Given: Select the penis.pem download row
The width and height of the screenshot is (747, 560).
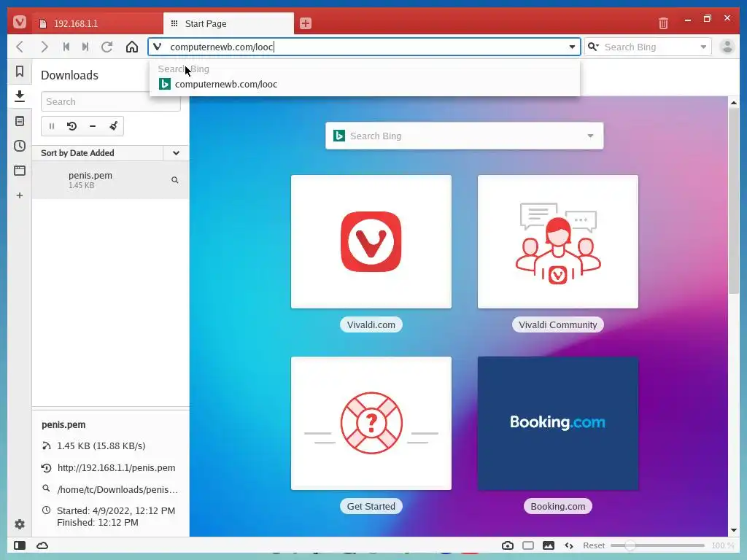Looking at the screenshot, I should [x=111, y=180].
